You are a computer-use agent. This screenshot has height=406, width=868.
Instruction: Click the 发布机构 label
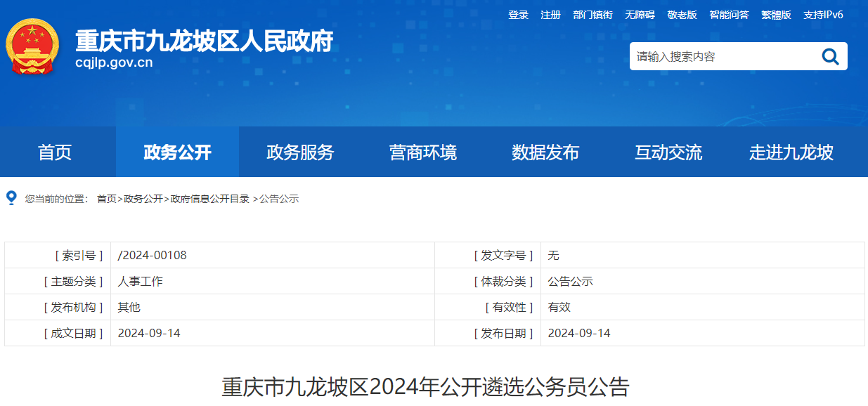tap(73, 307)
